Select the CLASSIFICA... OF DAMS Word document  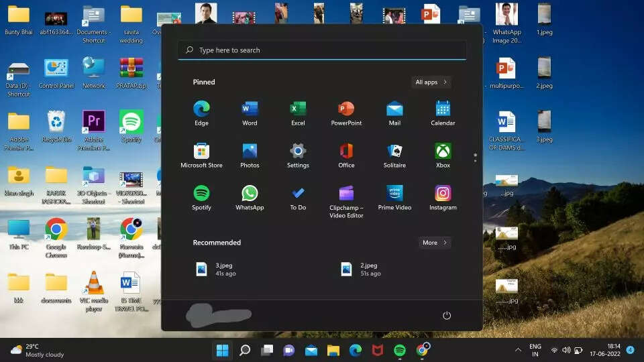pos(506,130)
